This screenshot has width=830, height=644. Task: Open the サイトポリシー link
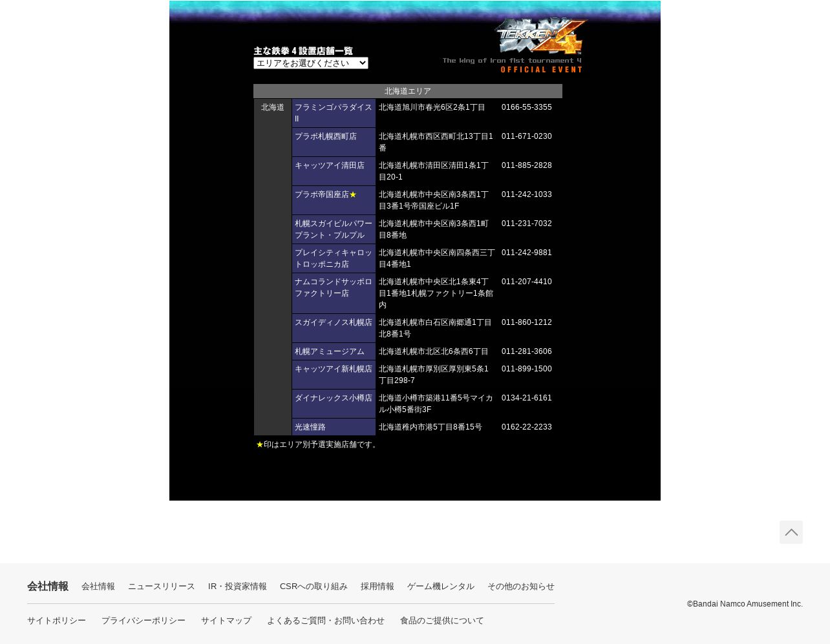coord(56,621)
